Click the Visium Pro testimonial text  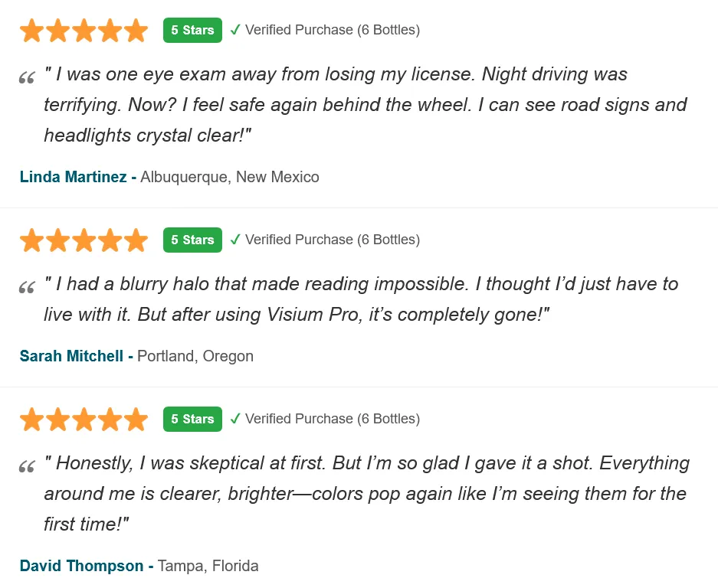pos(362,299)
